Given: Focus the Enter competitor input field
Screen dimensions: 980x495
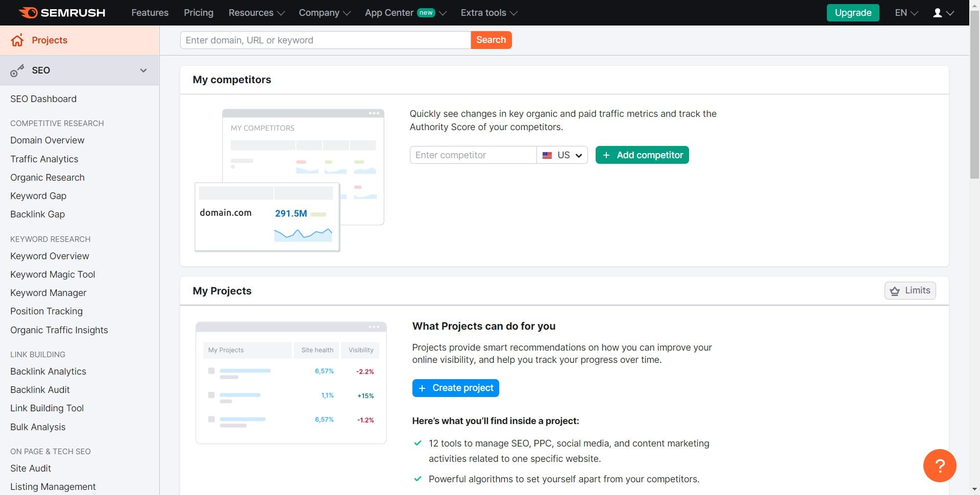Looking at the screenshot, I should 473,155.
